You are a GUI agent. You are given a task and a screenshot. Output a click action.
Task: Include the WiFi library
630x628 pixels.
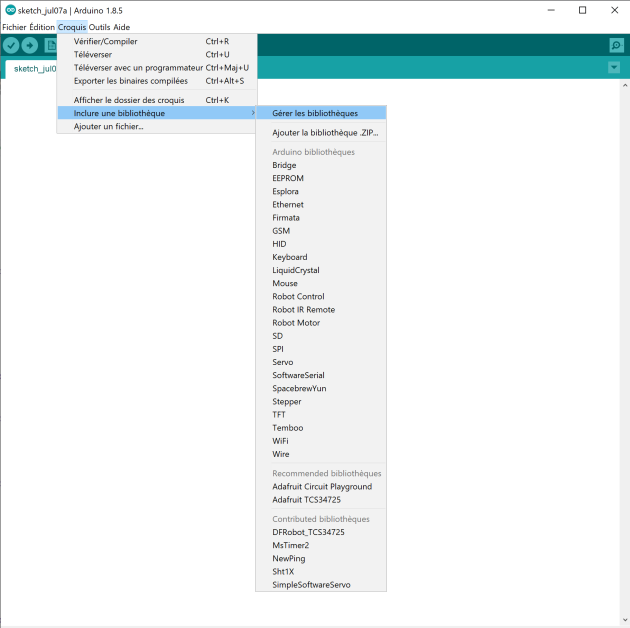tap(321, 441)
